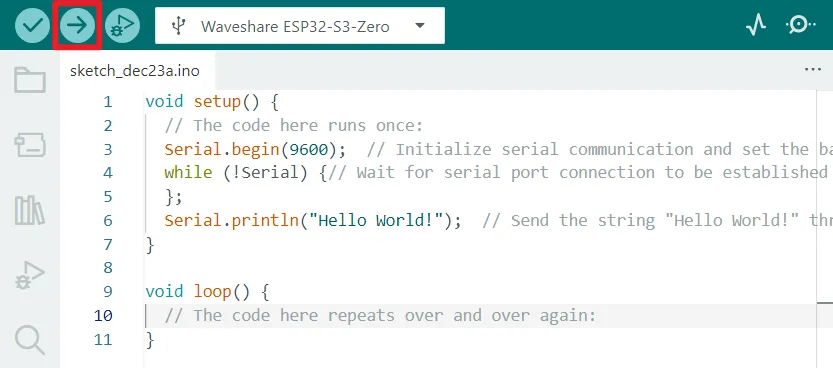Click line number 6 in the gutter
Viewport: 833px width, 368px height.
click(x=108, y=220)
